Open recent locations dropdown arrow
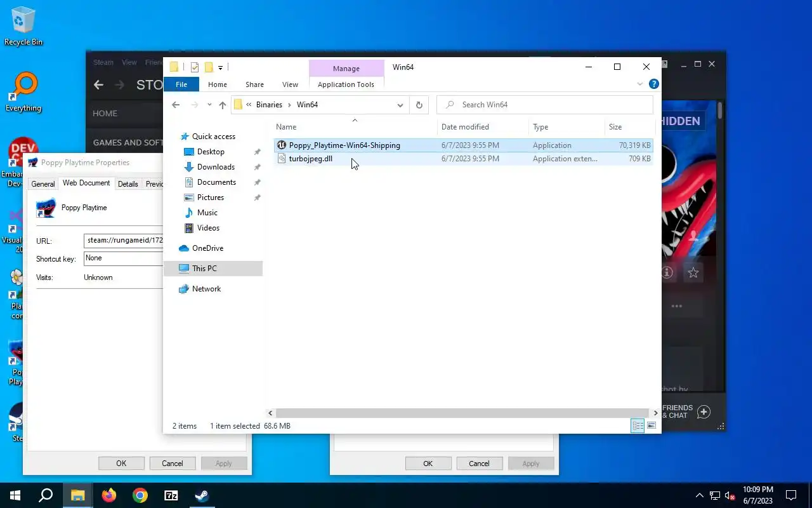Viewport: 812px width, 508px height. point(209,105)
